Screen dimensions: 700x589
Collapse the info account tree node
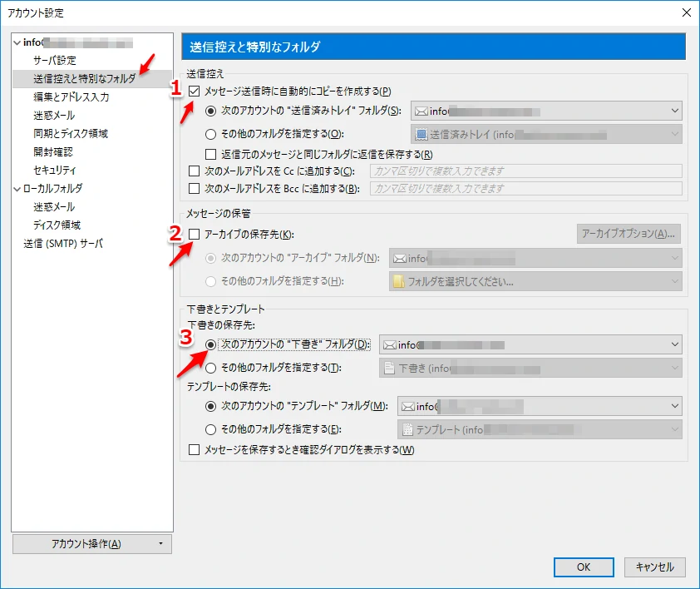click(17, 42)
